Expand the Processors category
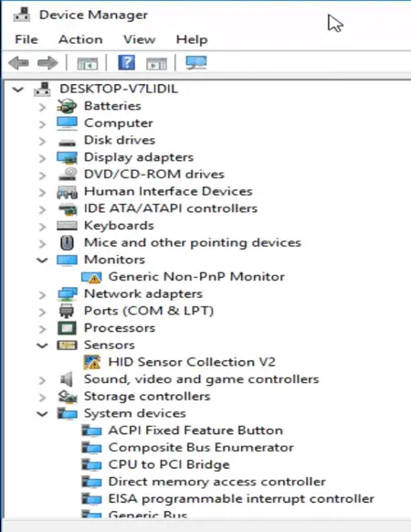The width and height of the screenshot is (411, 532). click(42, 329)
